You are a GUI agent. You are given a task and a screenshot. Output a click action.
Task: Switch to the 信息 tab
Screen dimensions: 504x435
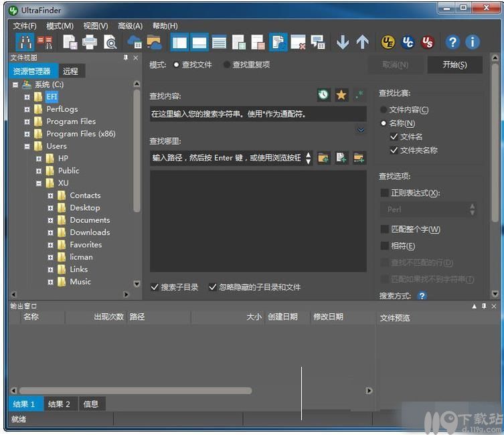pyautogui.click(x=91, y=404)
